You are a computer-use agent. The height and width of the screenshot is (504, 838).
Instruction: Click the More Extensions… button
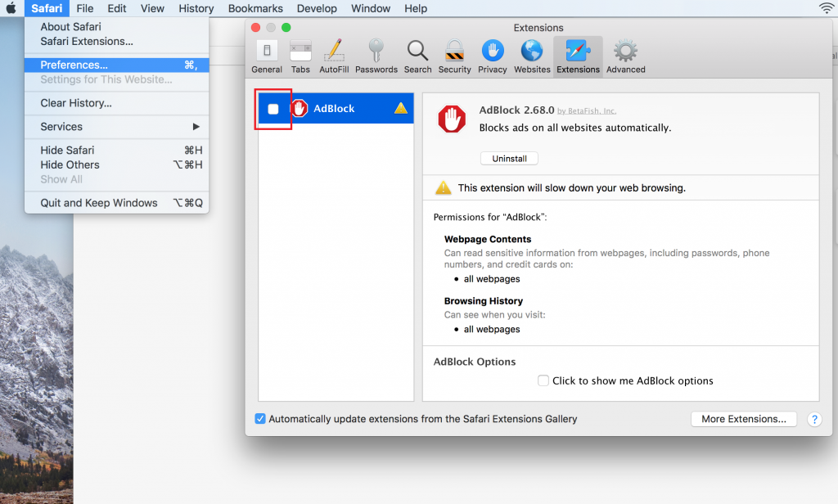pyautogui.click(x=743, y=419)
